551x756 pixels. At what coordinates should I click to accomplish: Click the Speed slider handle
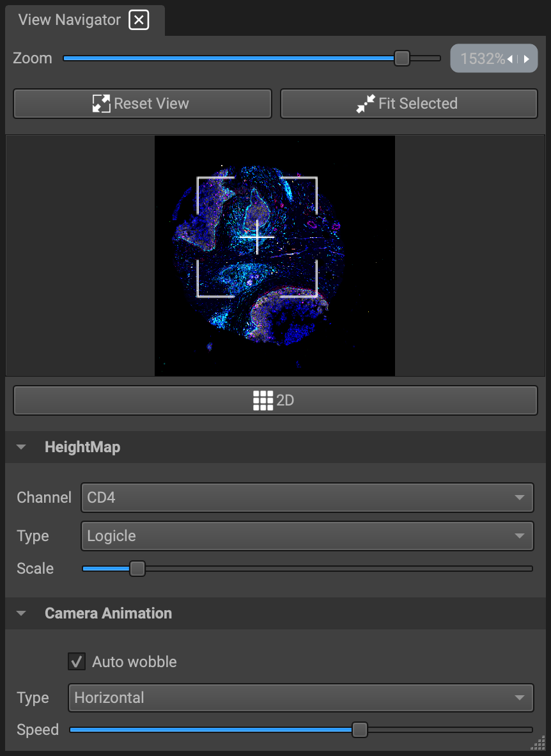(x=360, y=730)
